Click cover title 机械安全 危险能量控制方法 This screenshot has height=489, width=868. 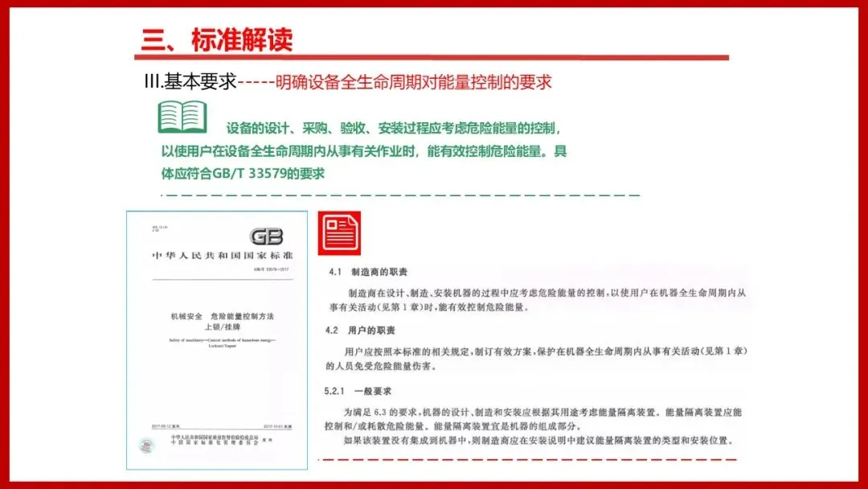[223, 316]
